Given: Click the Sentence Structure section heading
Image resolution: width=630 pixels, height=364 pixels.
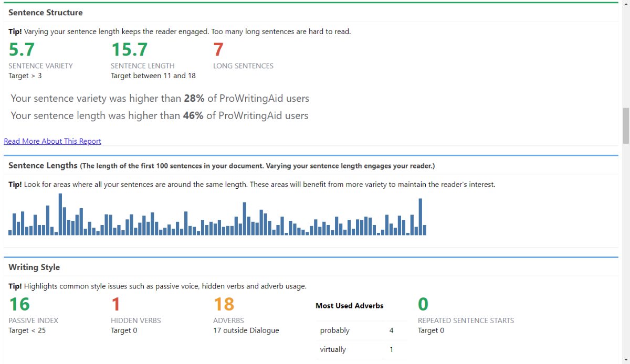Looking at the screenshot, I should pyautogui.click(x=46, y=13).
